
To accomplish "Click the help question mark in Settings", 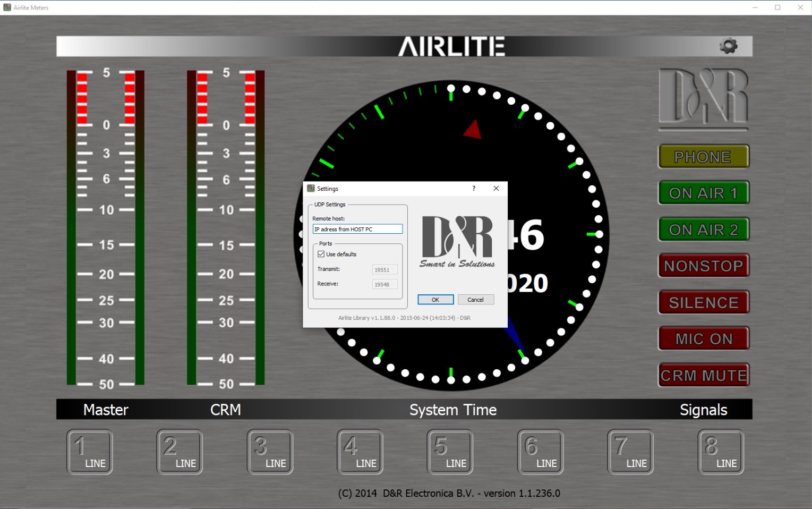I will click(x=474, y=189).
